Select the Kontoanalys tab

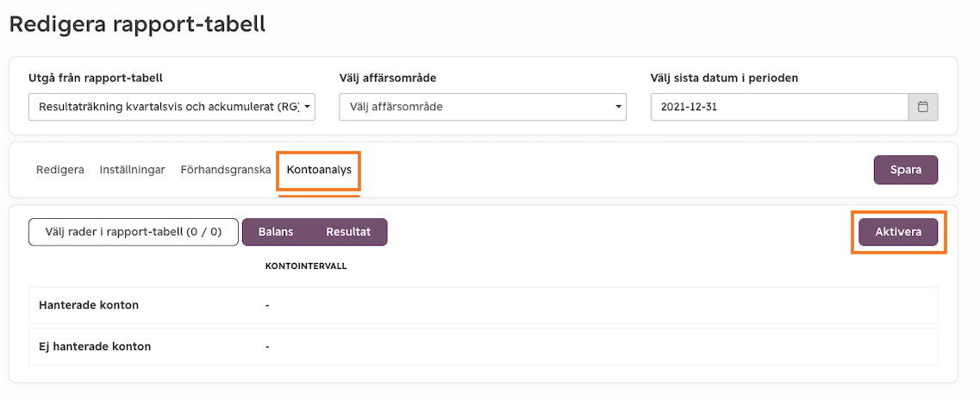tap(319, 169)
